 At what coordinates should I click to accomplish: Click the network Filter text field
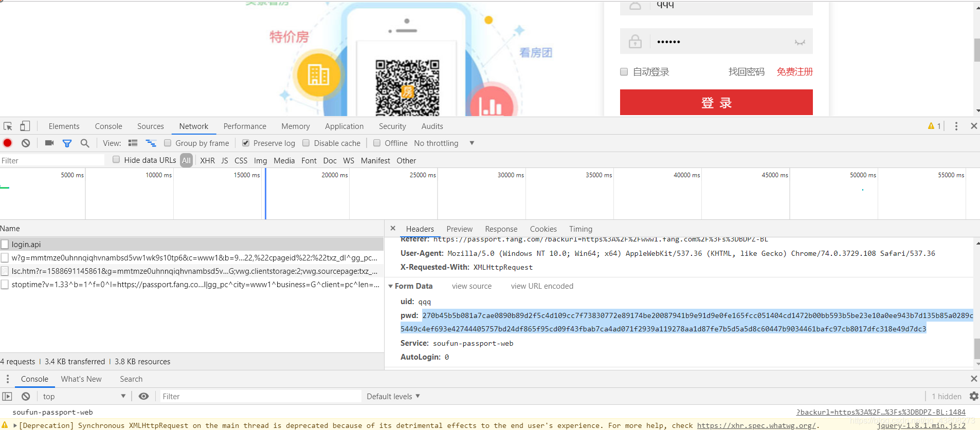pyautogui.click(x=52, y=161)
